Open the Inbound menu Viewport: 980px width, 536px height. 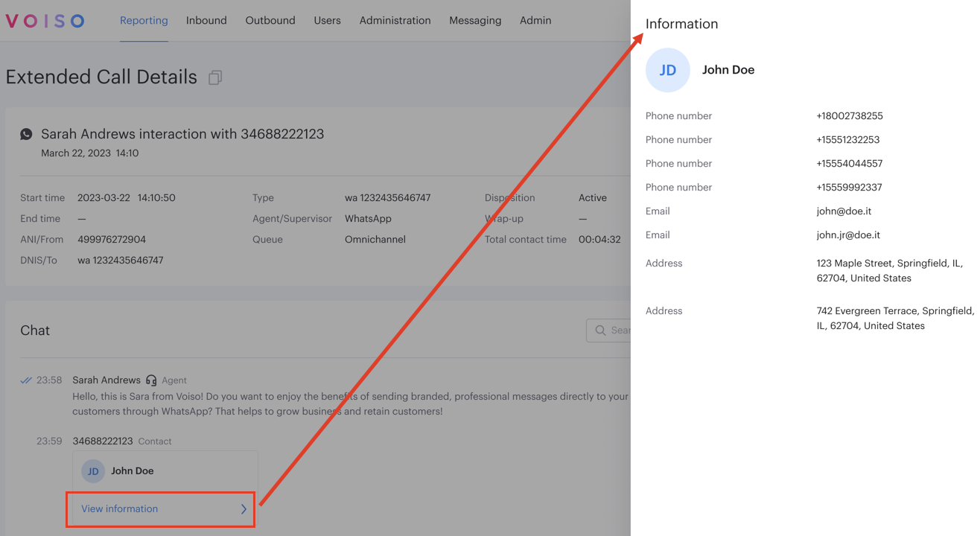[206, 21]
